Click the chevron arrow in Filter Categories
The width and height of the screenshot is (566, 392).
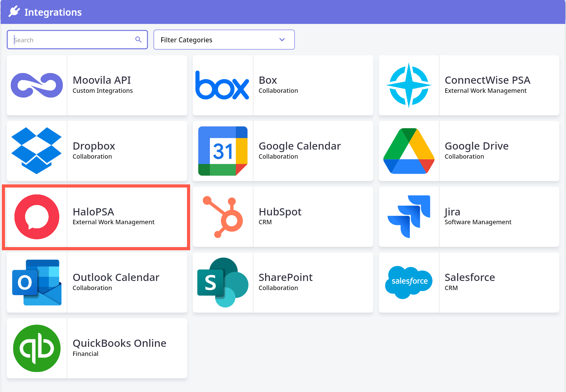point(282,40)
